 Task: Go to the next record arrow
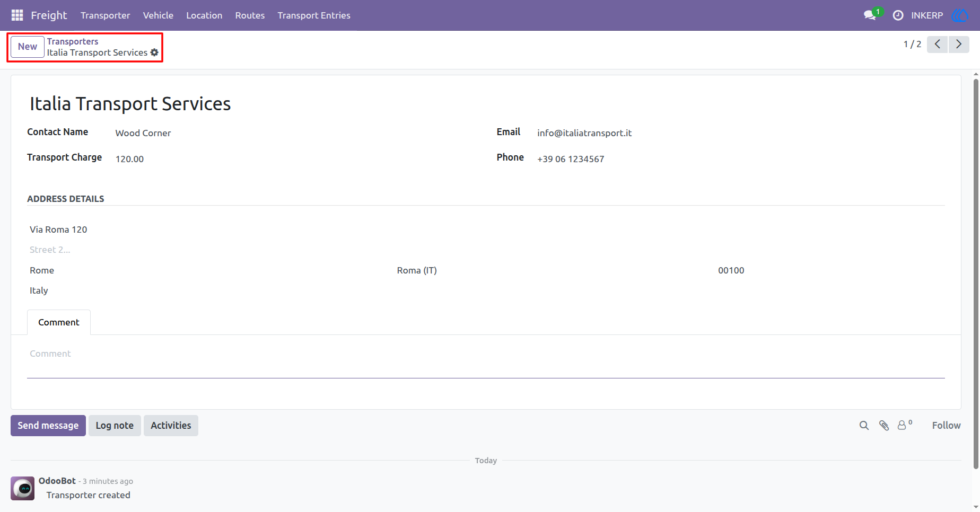(x=959, y=44)
